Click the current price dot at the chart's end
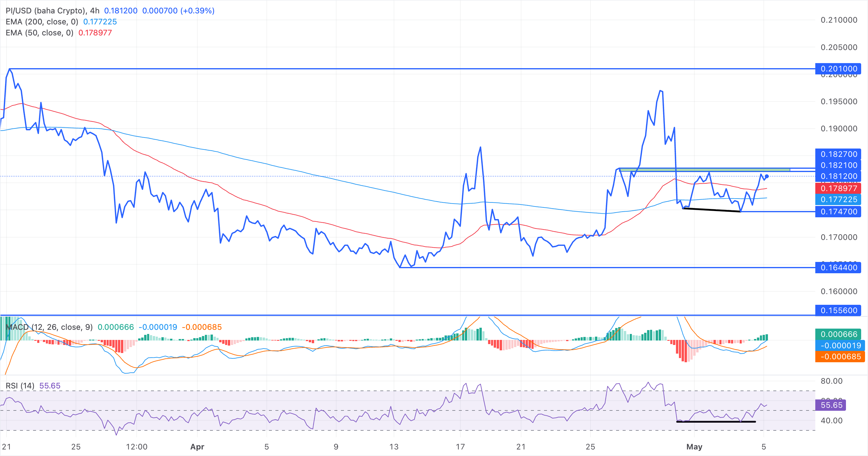This screenshot has height=456, width=868. click(x=767, y=177)
